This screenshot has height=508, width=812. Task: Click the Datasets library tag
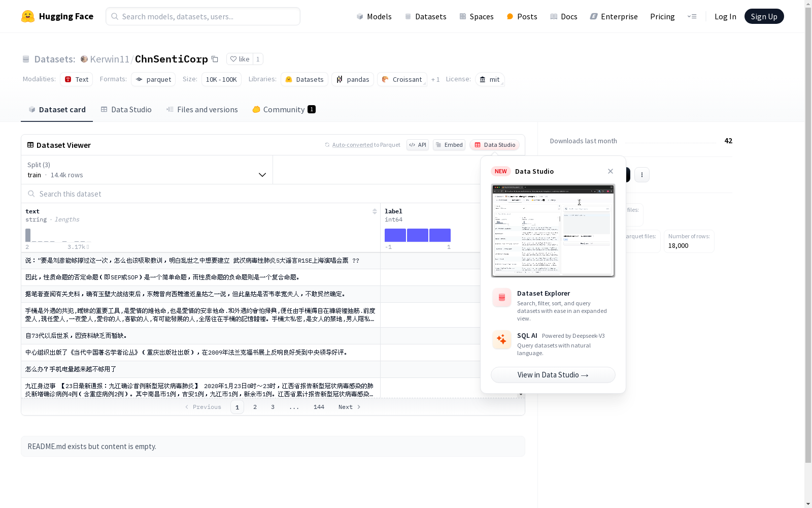[304, 79]
